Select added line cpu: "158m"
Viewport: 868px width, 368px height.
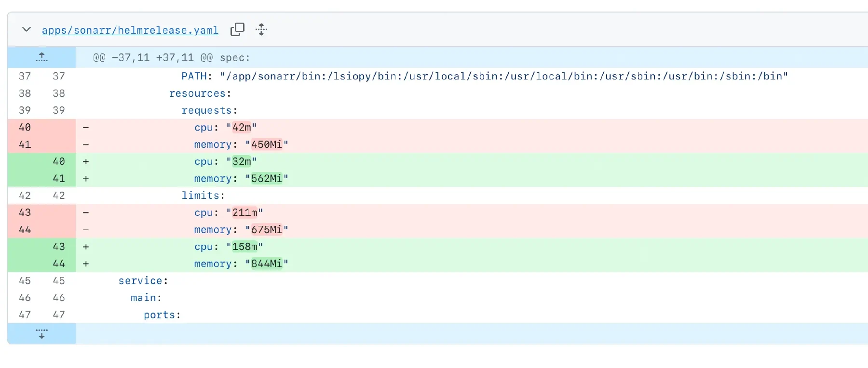[x=229, y=247]
